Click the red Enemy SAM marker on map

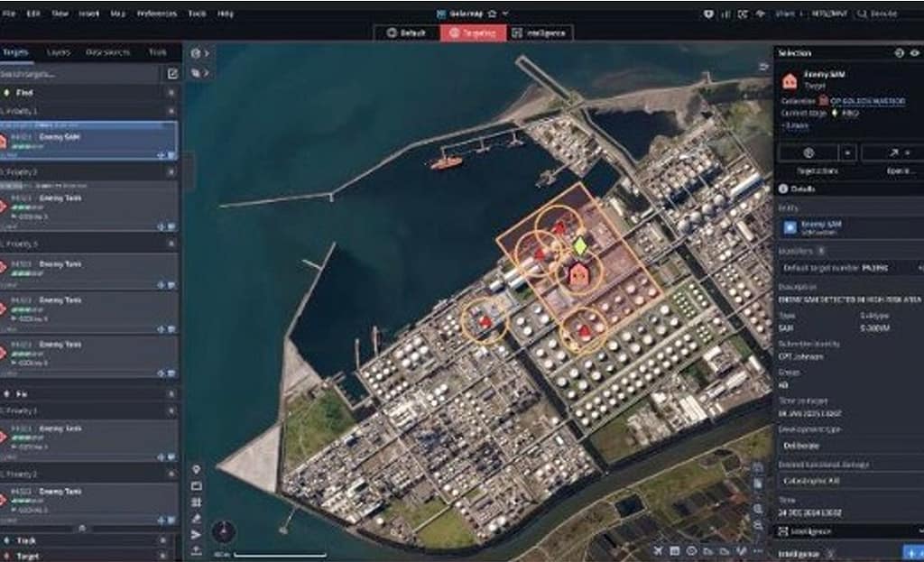pyautogui.click(x=578, y=275)
